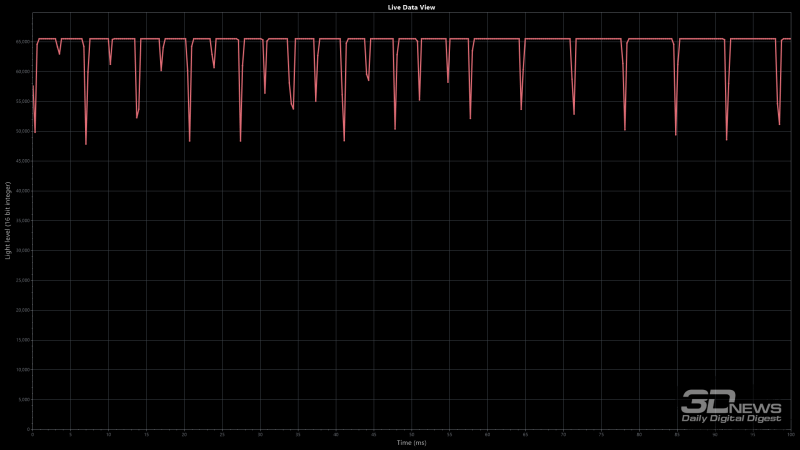This screenshot has height=450, width=800.
Task: Click the red curve's dip near 92 ms
Action: [x=727, y=139]
